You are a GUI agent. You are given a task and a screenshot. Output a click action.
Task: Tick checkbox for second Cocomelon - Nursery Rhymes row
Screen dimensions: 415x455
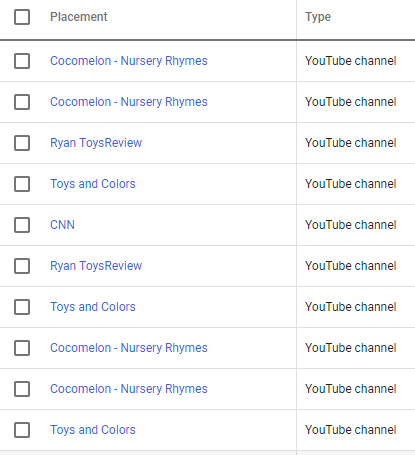pos(22,102)
